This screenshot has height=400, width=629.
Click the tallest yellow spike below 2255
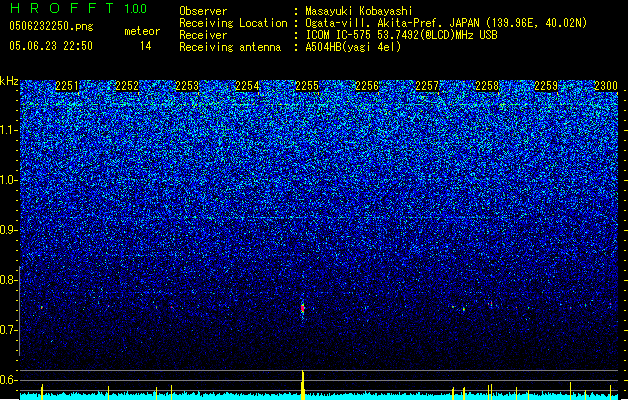pyautogui.click(x=303, y=385)
